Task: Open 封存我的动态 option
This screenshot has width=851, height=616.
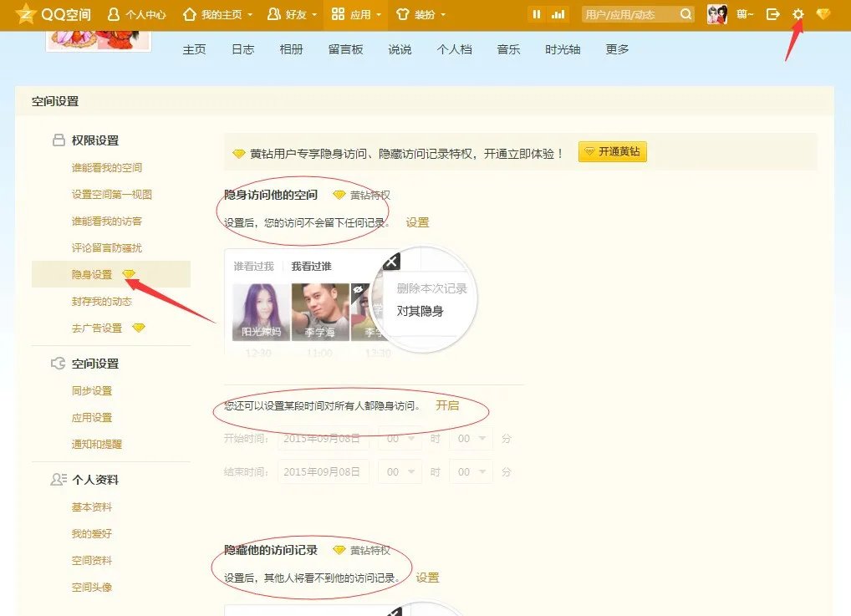Action: (102, 301)
